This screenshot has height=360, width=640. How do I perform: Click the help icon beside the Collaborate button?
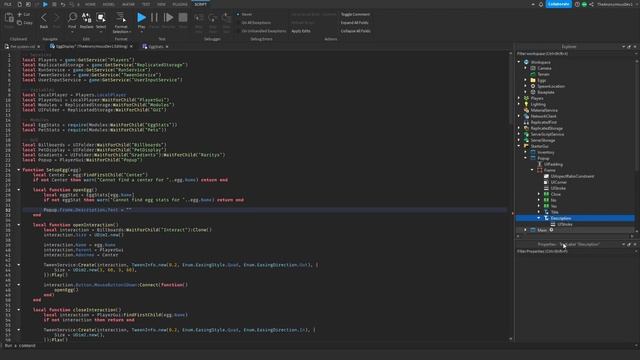click(577, 4)
